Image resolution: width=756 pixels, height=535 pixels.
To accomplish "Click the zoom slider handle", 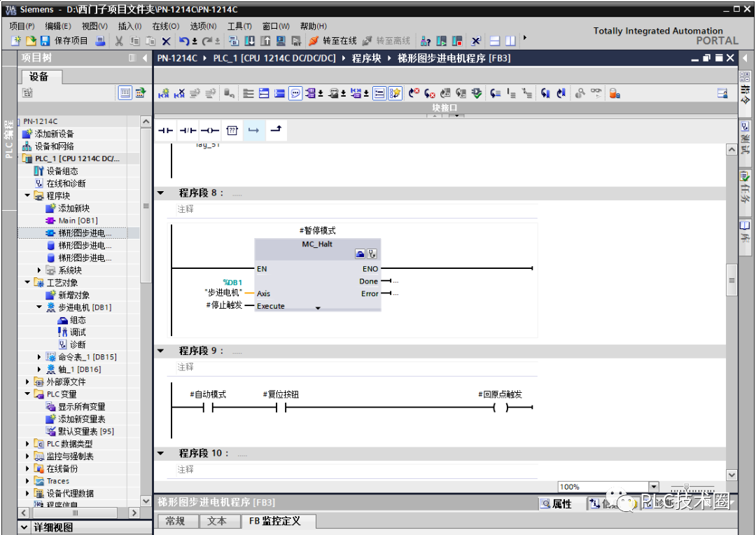I will point(686,487).
